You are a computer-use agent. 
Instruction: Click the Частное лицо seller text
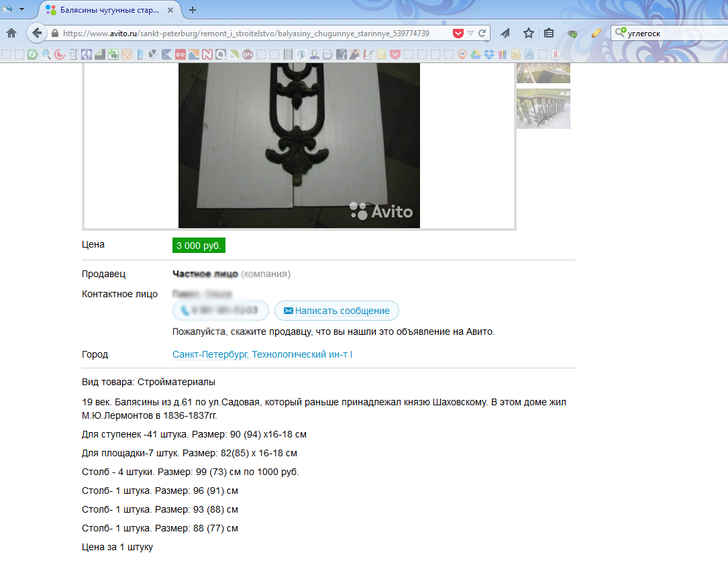tap(205, 274)
